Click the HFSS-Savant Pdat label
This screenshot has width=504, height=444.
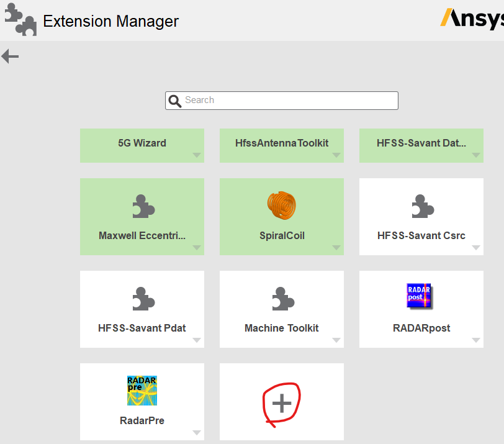pyautogui.click(x=142, y=328)
